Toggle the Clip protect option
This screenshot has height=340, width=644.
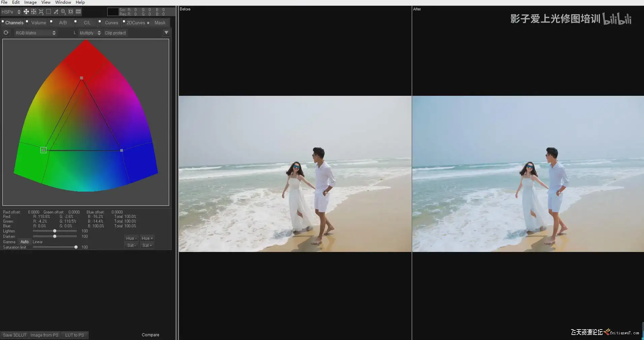[115, 33]
